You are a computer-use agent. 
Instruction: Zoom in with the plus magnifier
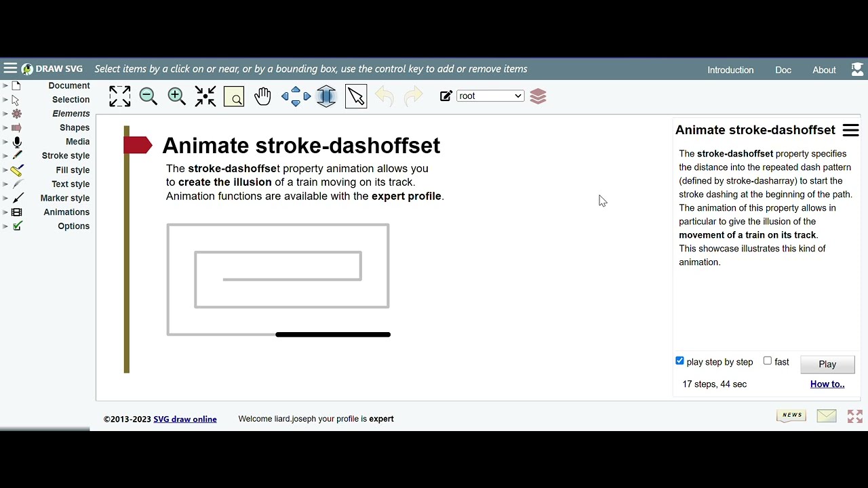click(x=176, y=96)
